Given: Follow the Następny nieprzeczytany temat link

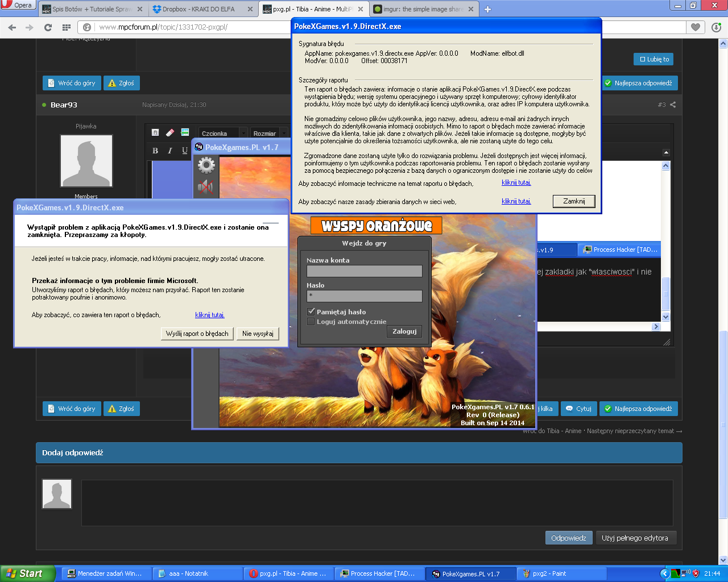Looking at the screenshot, I should tap(634, 431).
